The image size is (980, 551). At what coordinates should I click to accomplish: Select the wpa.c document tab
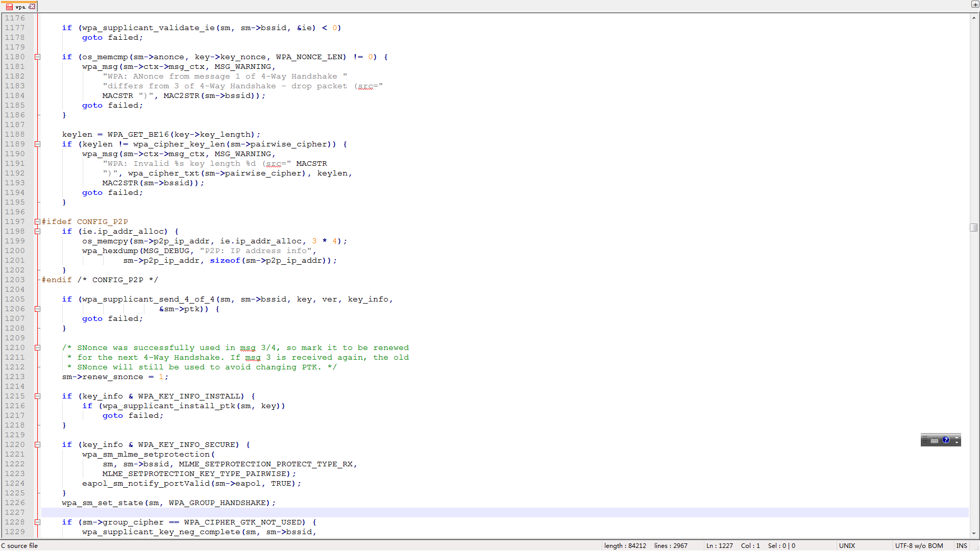20,7
